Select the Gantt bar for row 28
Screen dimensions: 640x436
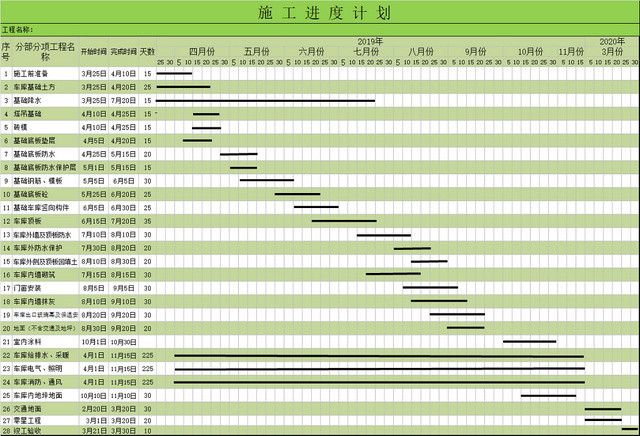[x=630, y=429]
